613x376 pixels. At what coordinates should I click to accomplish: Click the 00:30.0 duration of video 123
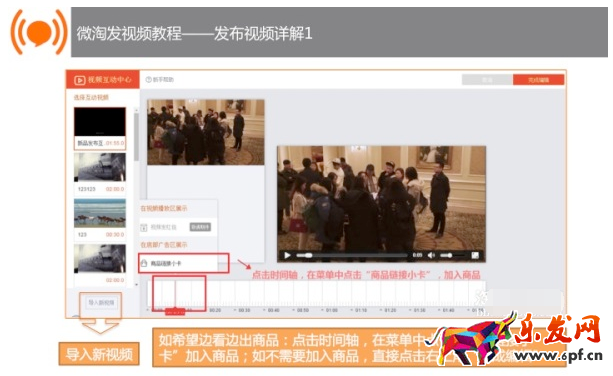pos(115,235)
